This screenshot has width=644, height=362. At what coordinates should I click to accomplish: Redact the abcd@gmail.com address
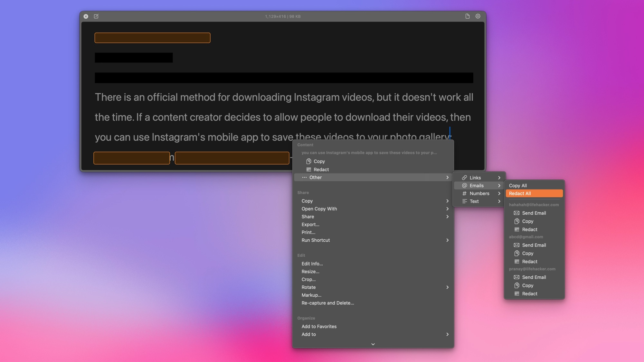pos(529,262)
